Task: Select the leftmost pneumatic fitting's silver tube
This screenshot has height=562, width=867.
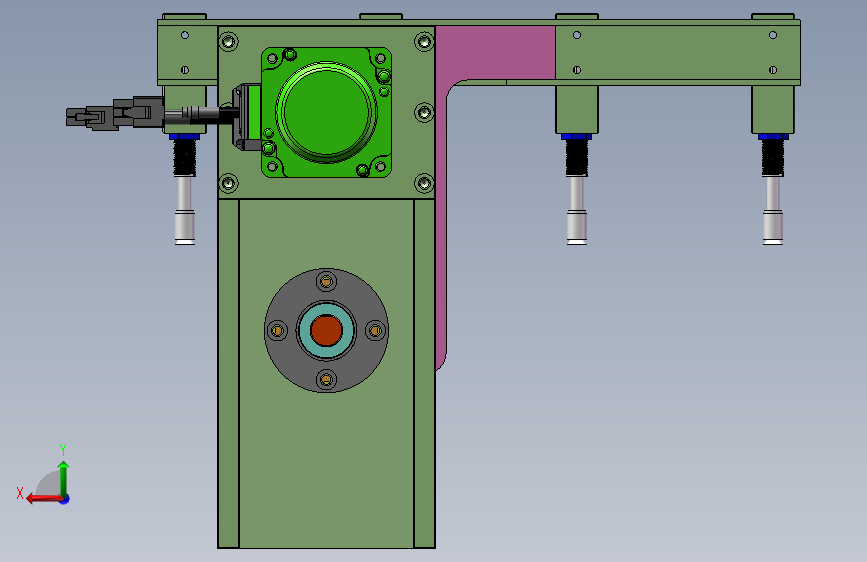Action: [x=185, y=210]
